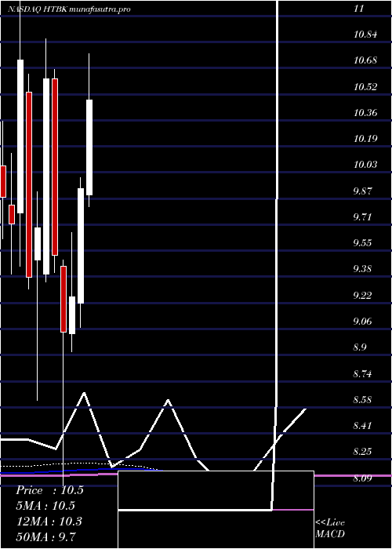Click the price axis label 8.41
The height and width of the screenshot is (549, 392).
(362, 425)
